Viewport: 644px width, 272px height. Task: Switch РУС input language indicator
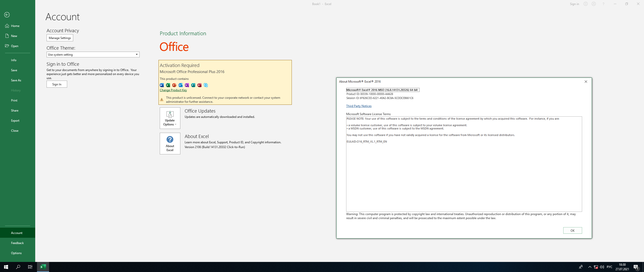click(609, 267)
